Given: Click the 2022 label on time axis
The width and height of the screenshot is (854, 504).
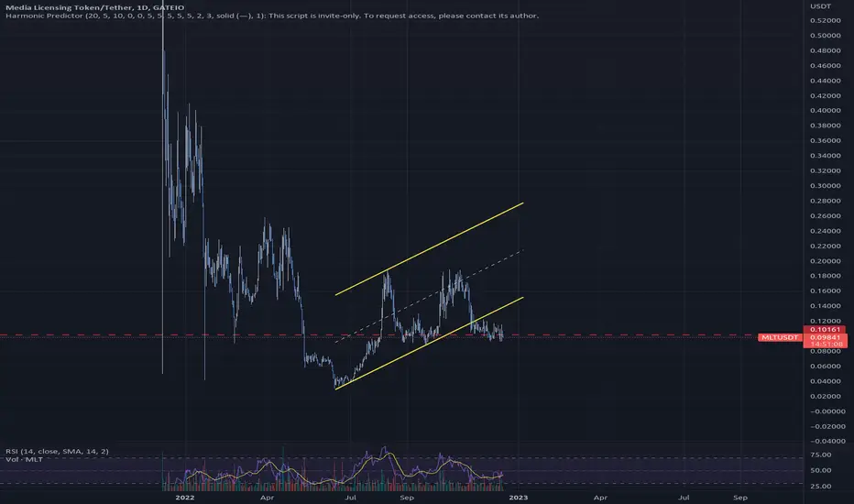Looking at the screenshot, I should pos(184,498).
